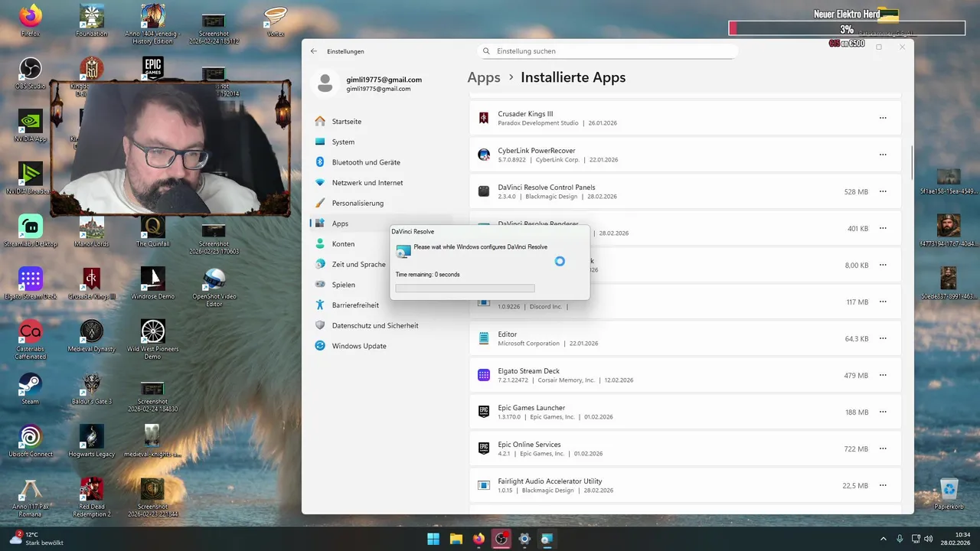980x551 pixels.
Task: Select Casterlabs Caffeinated desktop icon
Action: tap(31, 339)
